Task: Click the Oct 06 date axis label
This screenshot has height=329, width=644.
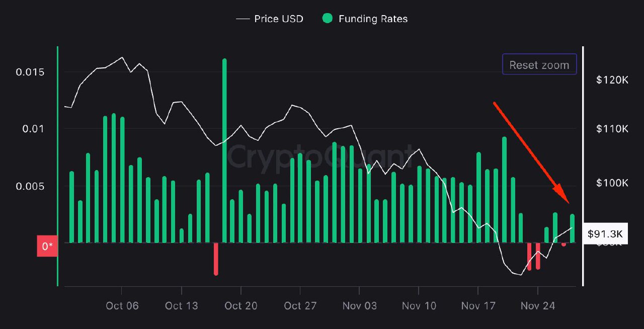Action: point(122,306)
